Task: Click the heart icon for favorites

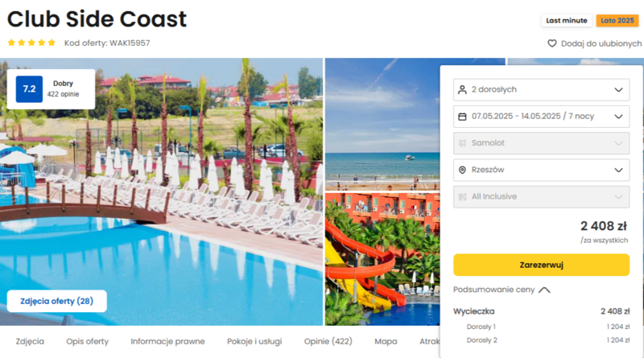Action: coord(552,43)
